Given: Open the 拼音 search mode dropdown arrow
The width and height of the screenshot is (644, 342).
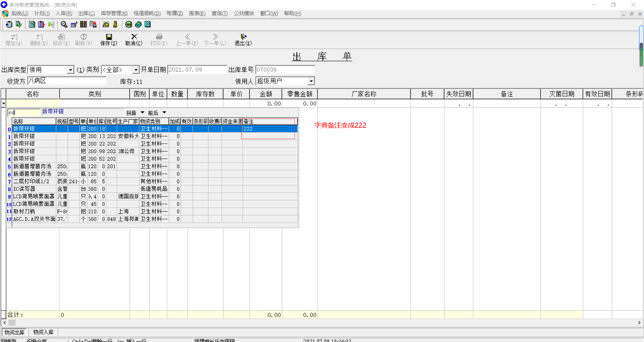Looking at the screenshot, I should tap(143, 113).
